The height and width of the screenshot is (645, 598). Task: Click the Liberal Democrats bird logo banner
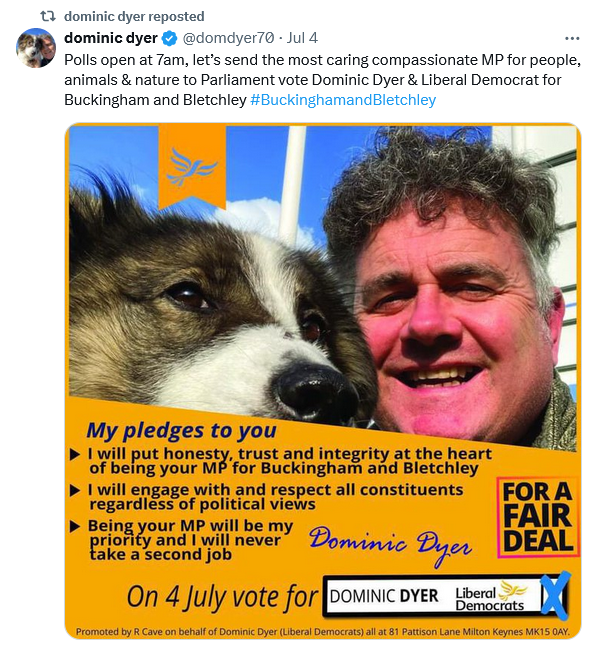click(x=192, y=166)
